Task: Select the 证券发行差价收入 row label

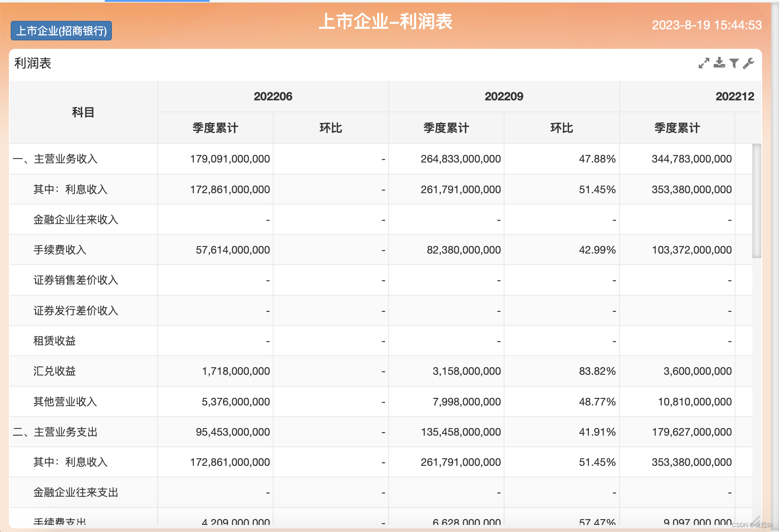Action: point(76,311)
